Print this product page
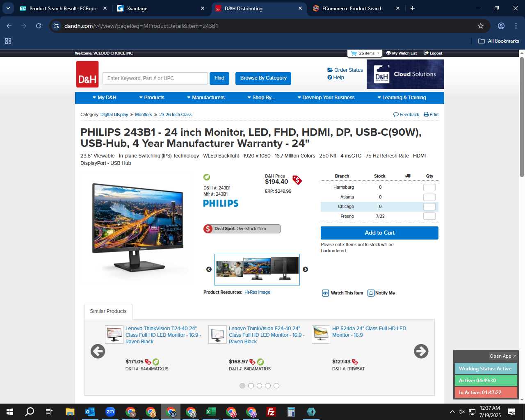525x420 pixels. (431, 114)
